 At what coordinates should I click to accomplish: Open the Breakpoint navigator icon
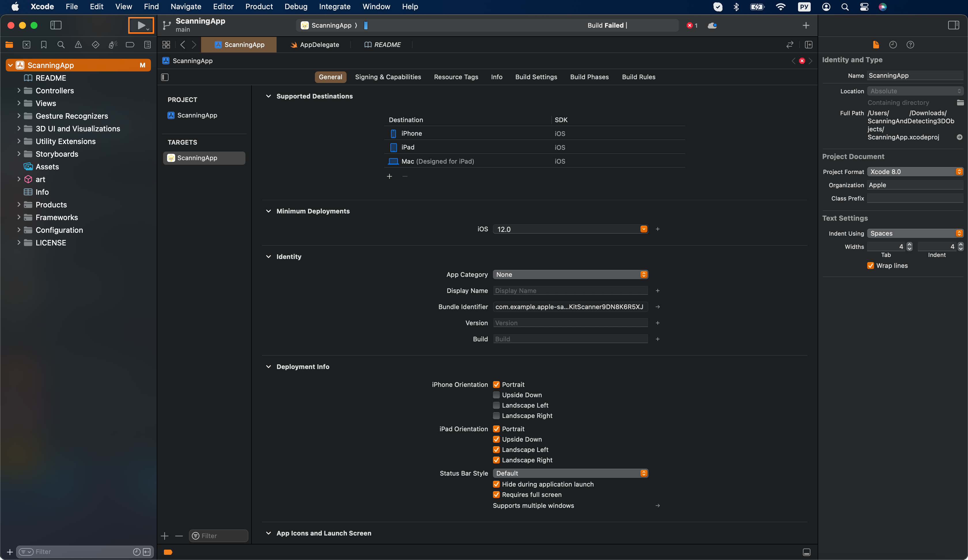[x=130, y=45]
